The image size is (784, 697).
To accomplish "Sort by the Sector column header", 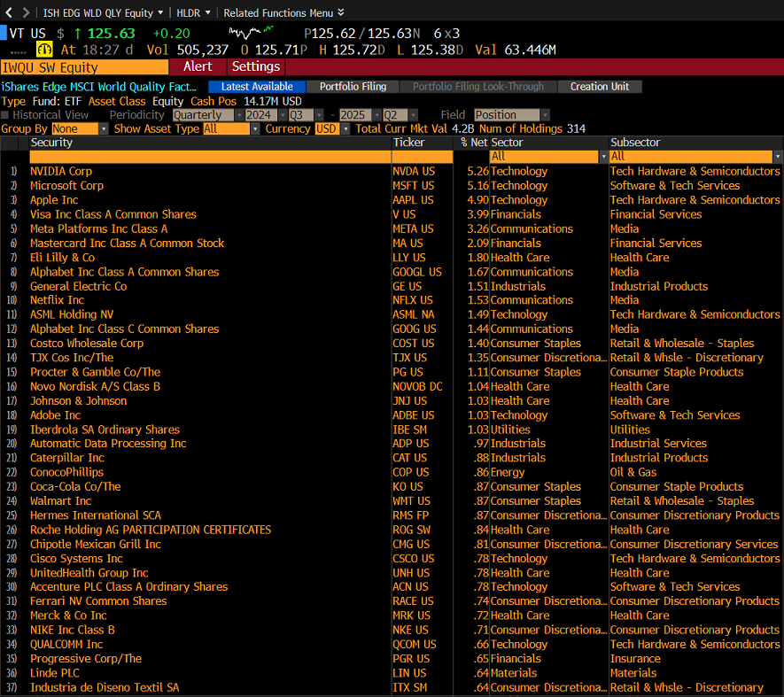I will [x=507, y=143].
